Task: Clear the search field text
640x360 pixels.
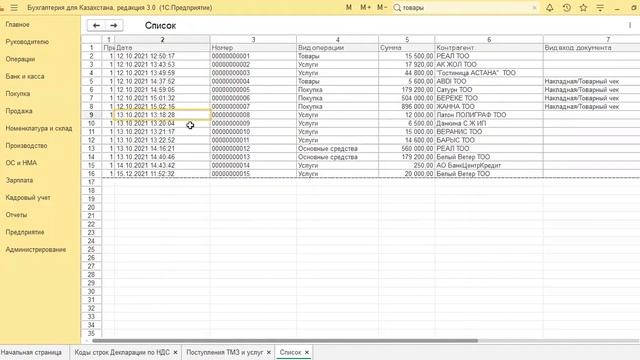Action: [x=534, y=8]
